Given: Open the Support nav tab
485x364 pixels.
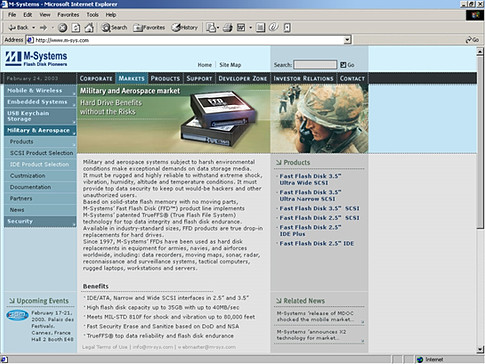Looking at the screenshot, I should (x=199, y=78).
